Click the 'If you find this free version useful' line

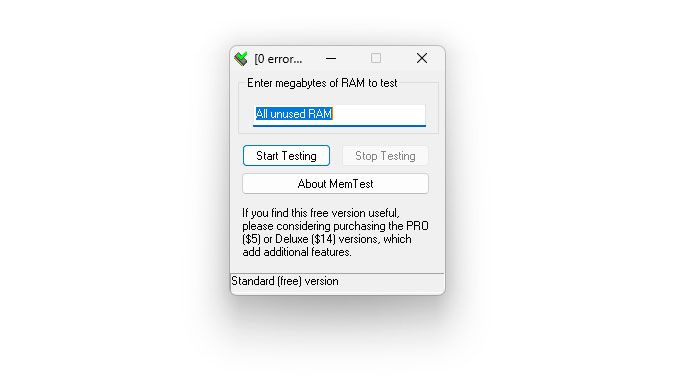pos(321,213)
